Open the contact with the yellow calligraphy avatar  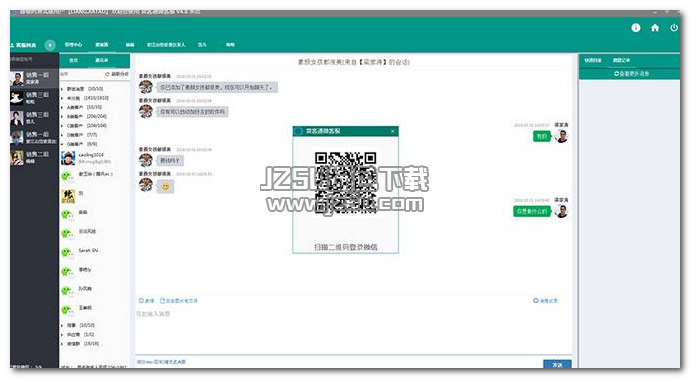point(94,195)
